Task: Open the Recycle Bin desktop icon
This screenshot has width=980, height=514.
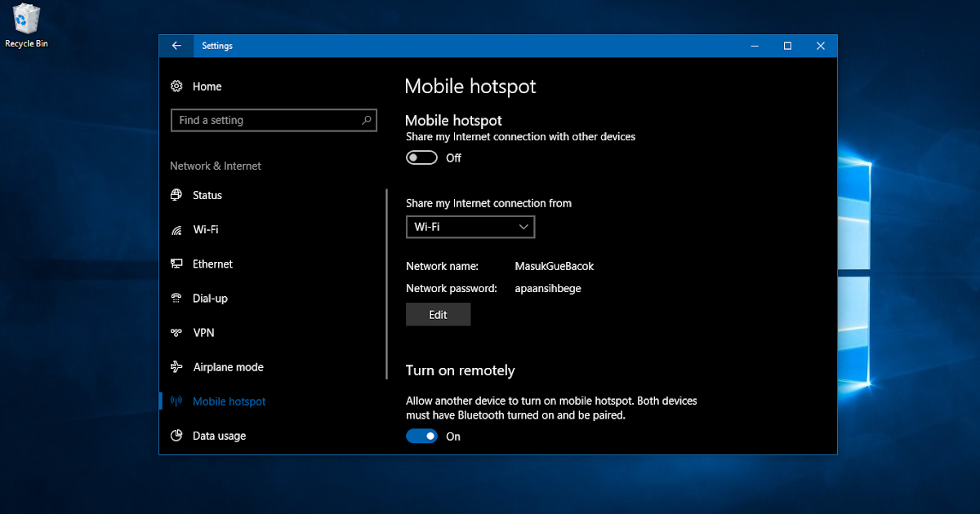Action: (26, 26)
